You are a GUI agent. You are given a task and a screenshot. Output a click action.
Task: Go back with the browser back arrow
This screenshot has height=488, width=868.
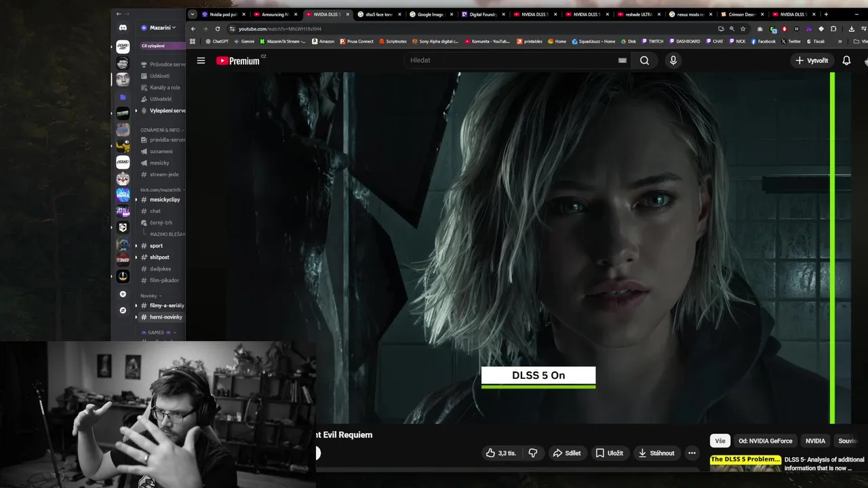pos(193,28)
